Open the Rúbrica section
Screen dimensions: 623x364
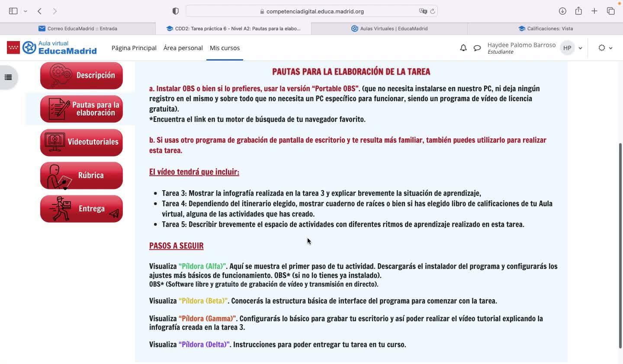[x=81, y=176]
